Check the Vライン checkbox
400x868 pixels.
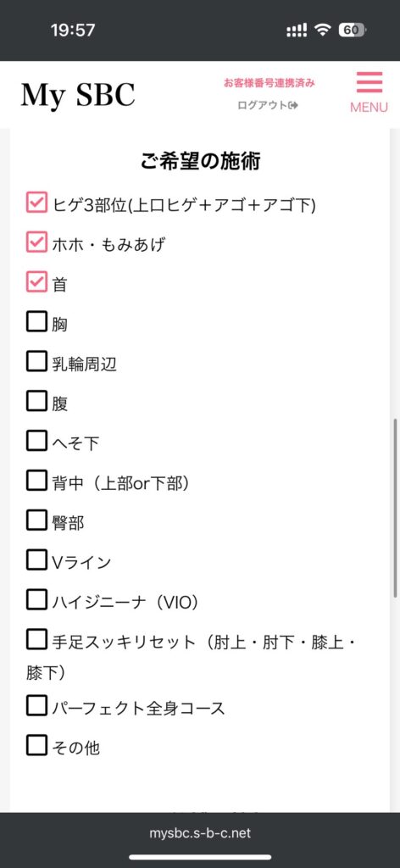coord(36,560)
